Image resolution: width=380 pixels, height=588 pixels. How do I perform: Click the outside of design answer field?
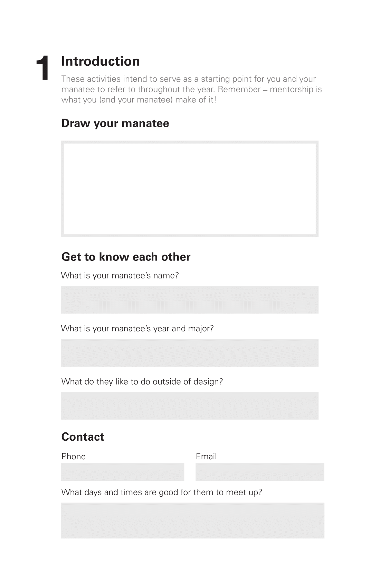tap(190, 406)
